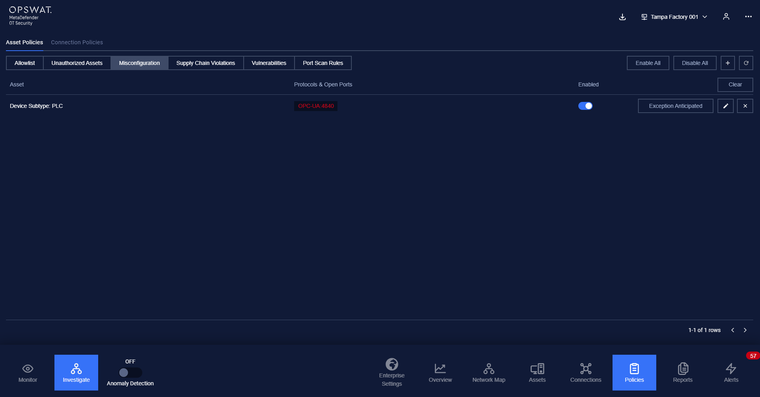760x397 pixels.
Task: Open the more options ellipsis menu
Action: pyautogui.click(x=748, y=16)
